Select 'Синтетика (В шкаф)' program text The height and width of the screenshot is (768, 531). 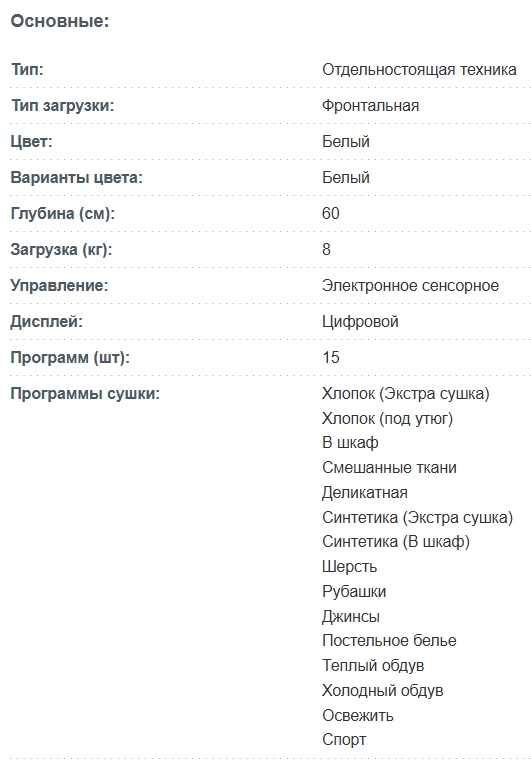click(x=396, y=542)
